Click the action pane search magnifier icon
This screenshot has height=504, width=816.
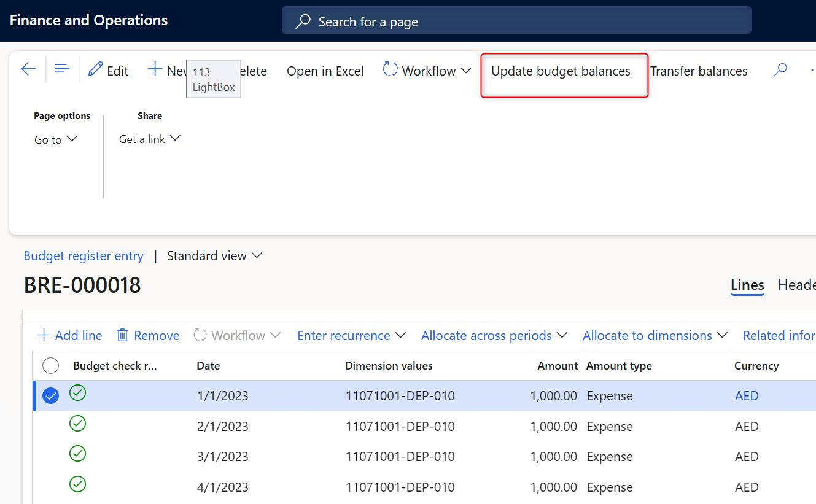pos(780,70)
